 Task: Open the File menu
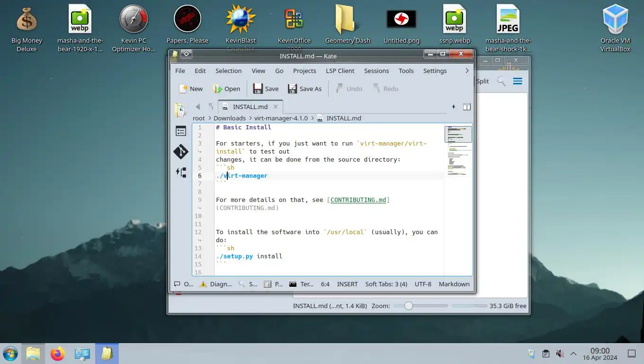[x=180, y=71]
